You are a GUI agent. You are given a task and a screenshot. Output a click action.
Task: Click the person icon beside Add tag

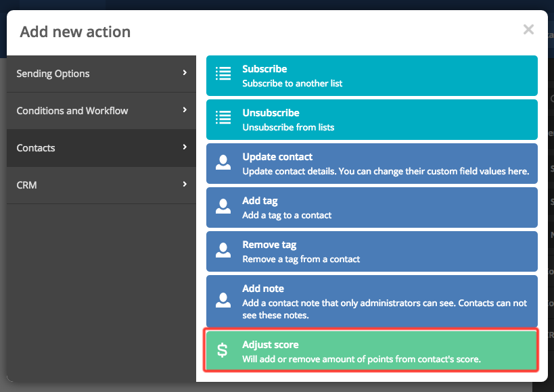[x=223, y=207]
